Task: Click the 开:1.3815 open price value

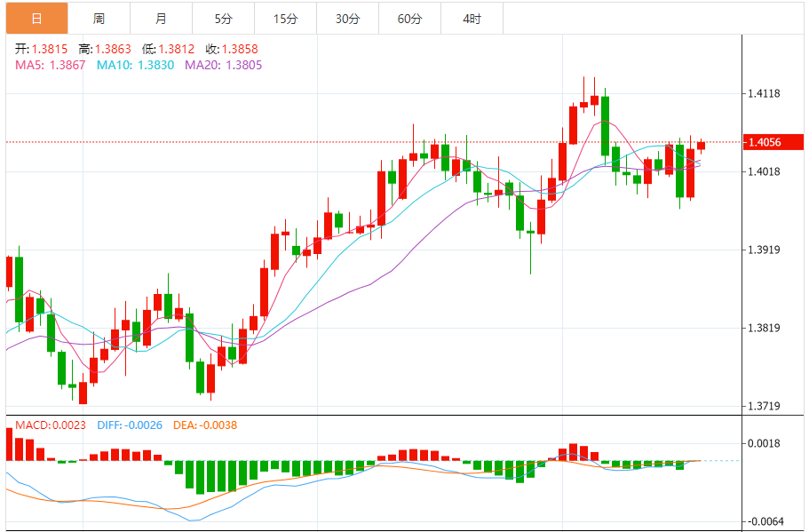Action: click(41, 49)
